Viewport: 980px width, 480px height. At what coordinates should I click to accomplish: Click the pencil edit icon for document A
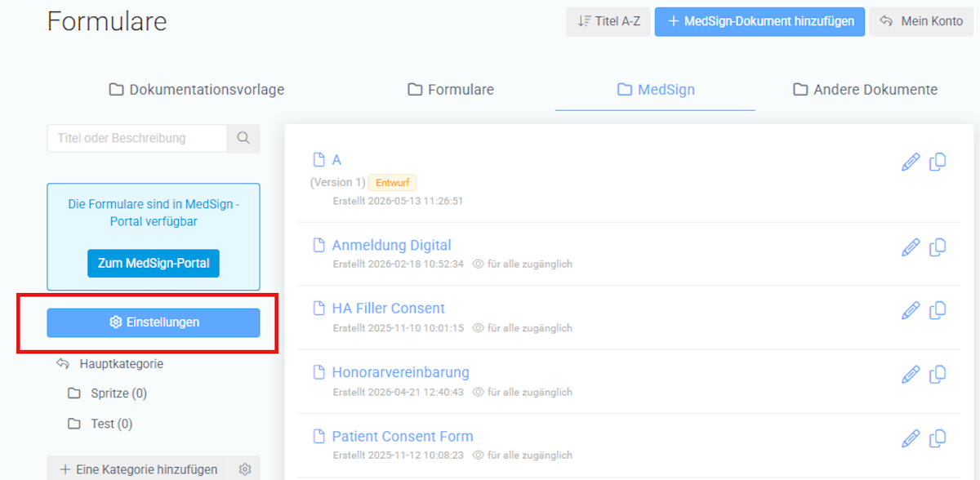pyautogui.click(x=911, y=162)
